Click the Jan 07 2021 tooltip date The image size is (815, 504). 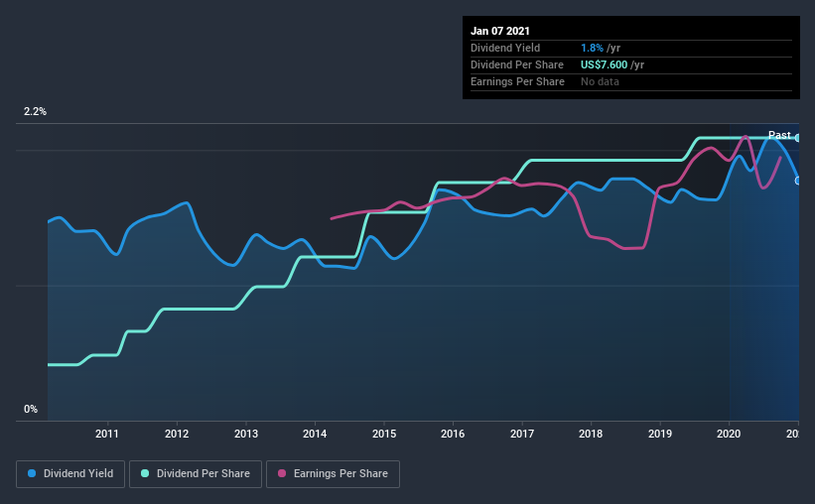[500, 31]
